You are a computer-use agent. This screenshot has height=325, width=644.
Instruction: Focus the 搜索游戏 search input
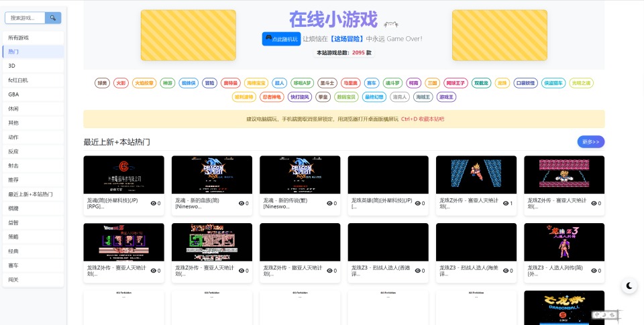pos(25,18)
